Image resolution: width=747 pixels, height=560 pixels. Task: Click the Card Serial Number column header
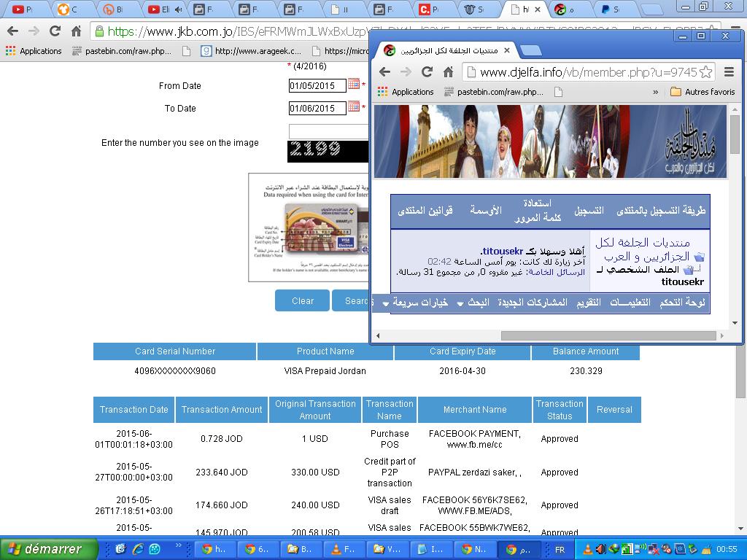(175, 351)
